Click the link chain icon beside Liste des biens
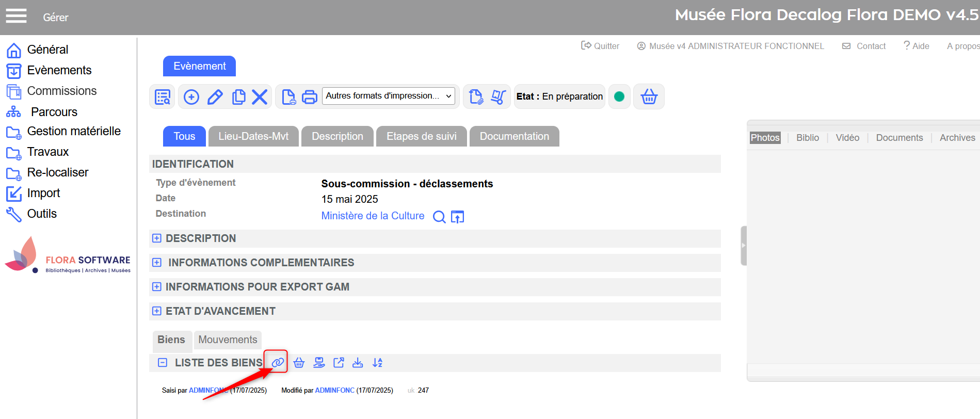Screen dimensions: 980x419 pos(278,363)
